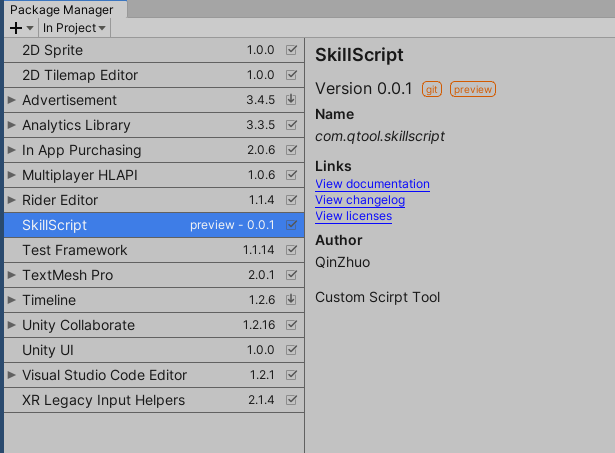615x453 pixels.
Task: Open the add package dropdown arrow
Action: click(x=30, y=28)
